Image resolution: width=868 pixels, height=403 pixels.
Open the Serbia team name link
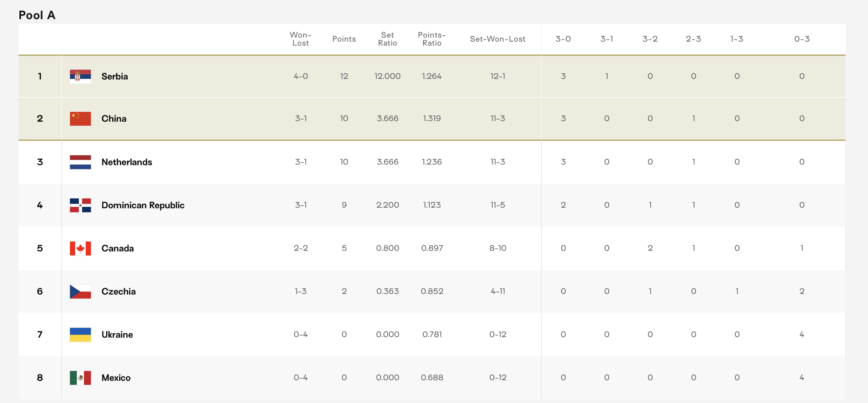115,76
